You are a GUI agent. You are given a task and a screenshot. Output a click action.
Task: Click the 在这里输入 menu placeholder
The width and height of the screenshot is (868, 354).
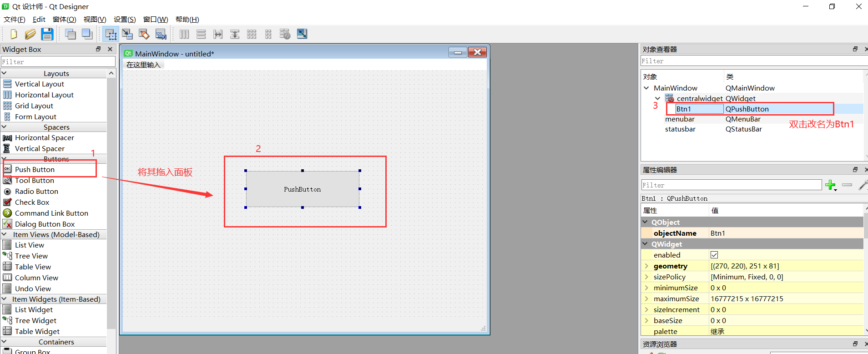point(144,65)
